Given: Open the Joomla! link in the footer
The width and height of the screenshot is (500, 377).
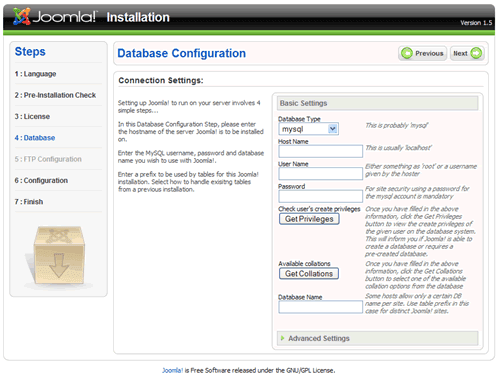Looking at the screenshot, I should tap(172, 370).
